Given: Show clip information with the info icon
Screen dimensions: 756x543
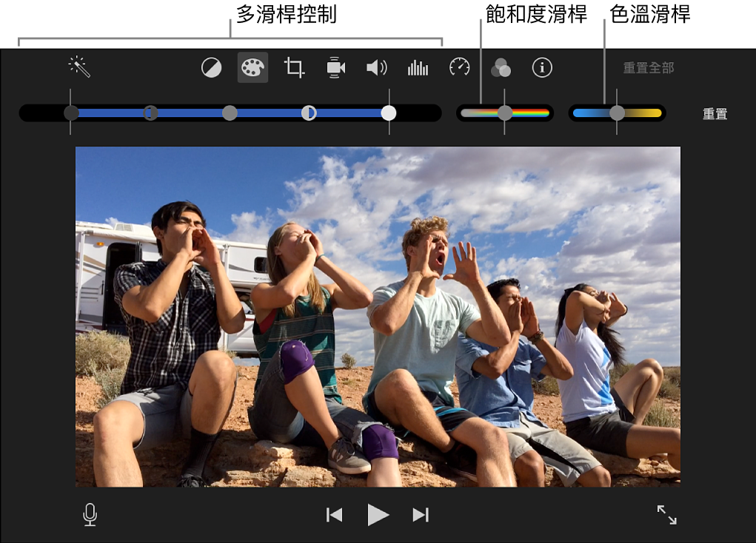Looking at the screenshot, I should (x=542, y=68).
